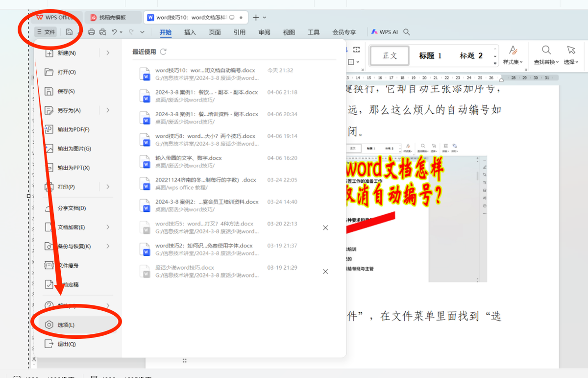
Task: Click the save icon in quick toolbar
Action: [x=70, y=32]
